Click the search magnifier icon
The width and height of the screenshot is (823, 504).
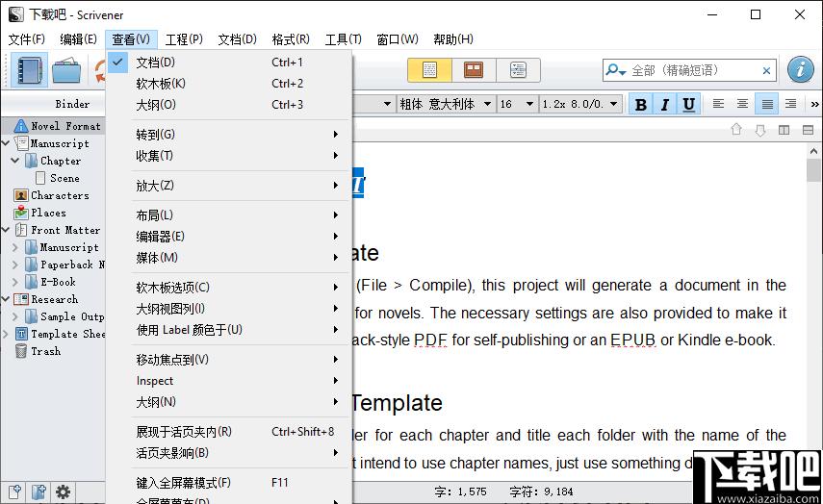point(615,70)
